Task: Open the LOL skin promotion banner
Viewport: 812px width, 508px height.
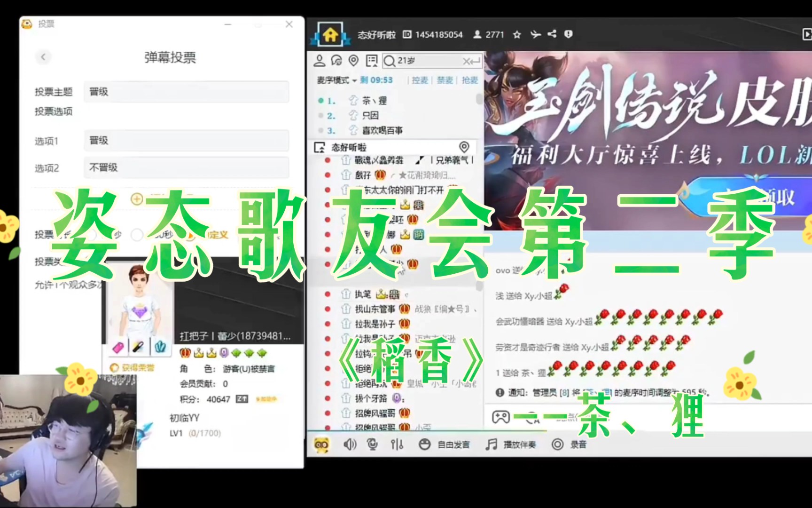Action: tap(648, 141)
